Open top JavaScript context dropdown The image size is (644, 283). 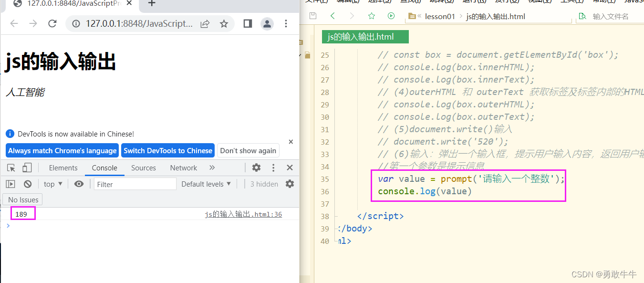coord(53,184)
